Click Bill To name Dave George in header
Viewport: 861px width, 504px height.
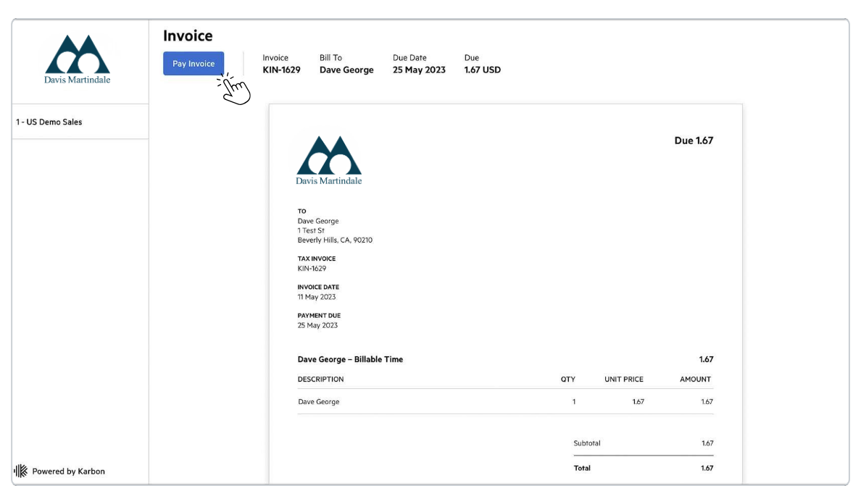pyautogui.click(x=346, y=70)
